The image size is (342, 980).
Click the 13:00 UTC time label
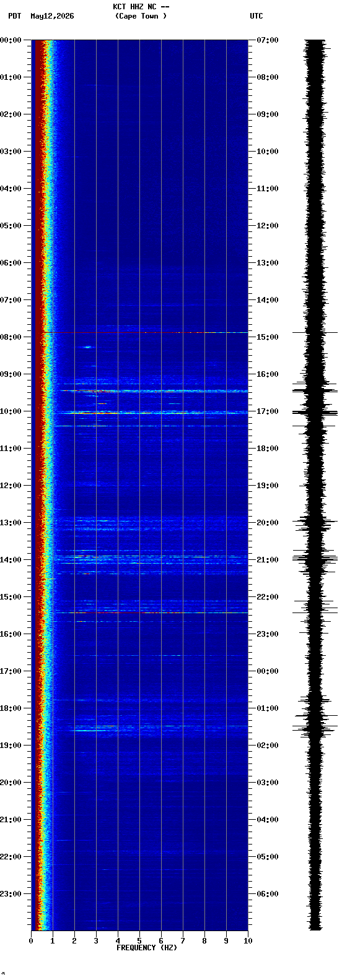point(268,263)
